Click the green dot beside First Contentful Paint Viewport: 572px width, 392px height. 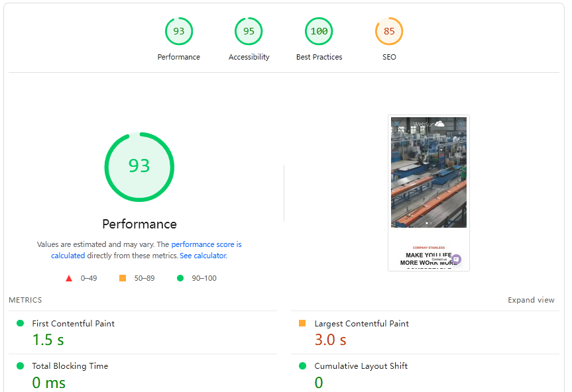(20, 324)
